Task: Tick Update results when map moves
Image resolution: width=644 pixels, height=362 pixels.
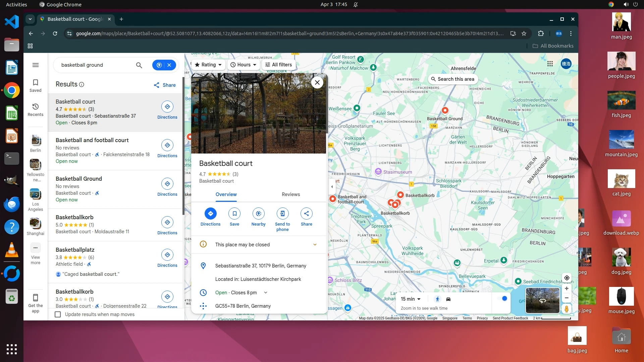Action: (x=58, y=314)
